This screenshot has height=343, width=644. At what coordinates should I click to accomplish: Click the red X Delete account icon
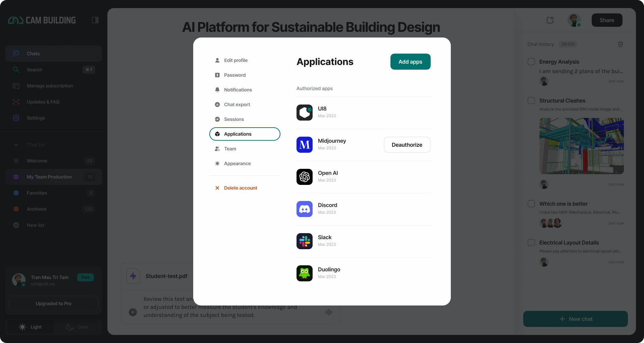217,188
